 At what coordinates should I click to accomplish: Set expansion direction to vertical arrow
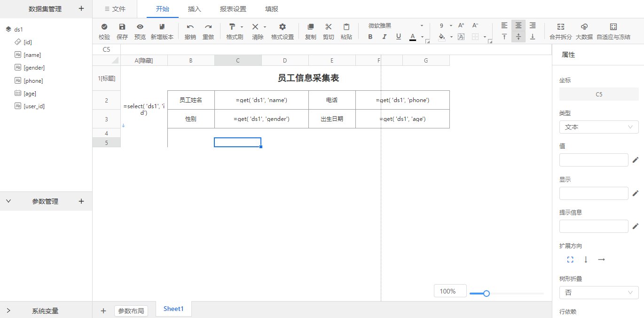(586, 260)
